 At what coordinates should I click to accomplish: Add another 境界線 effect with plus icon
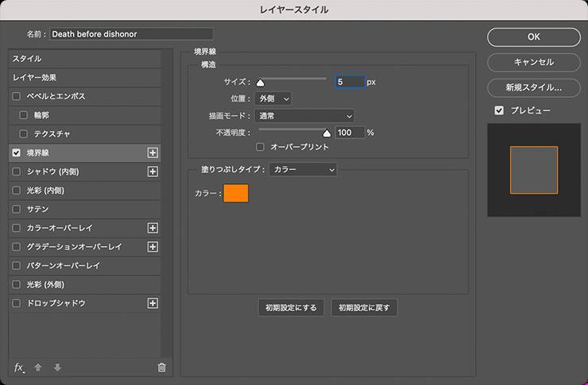pos(153,152)
